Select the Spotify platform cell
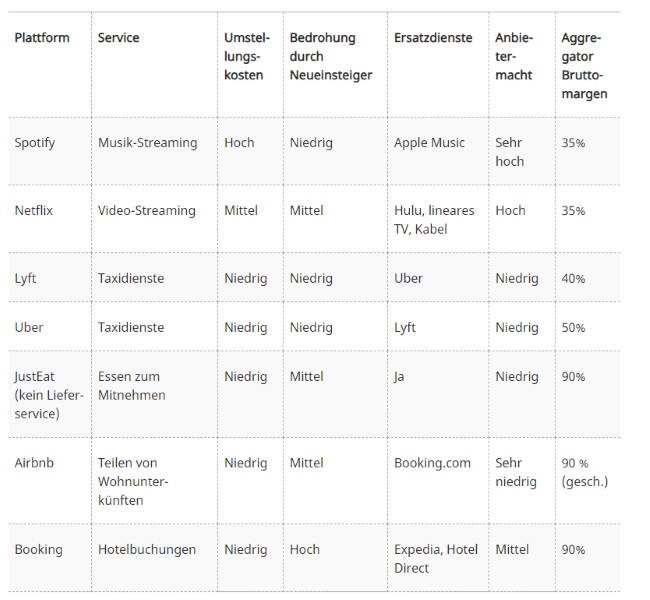The height and width of the screenshot is (600, 650). tap(35, 143)
